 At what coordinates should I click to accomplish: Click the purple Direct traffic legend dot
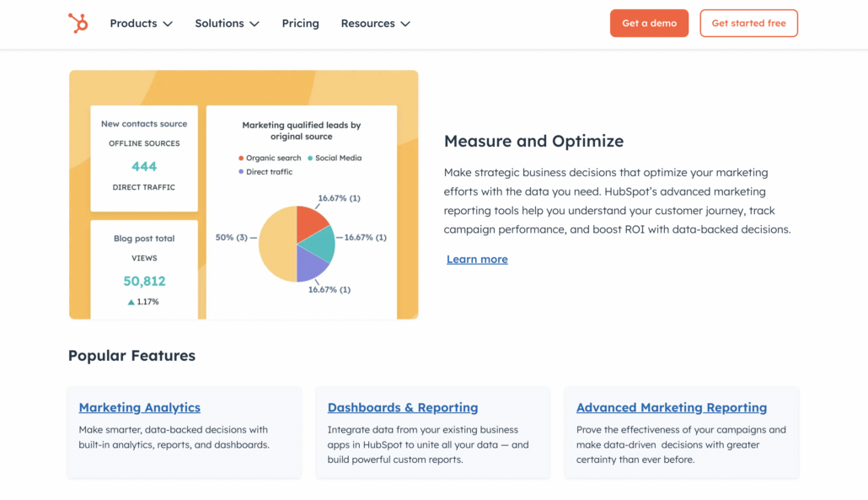click(x=241, y=172)
